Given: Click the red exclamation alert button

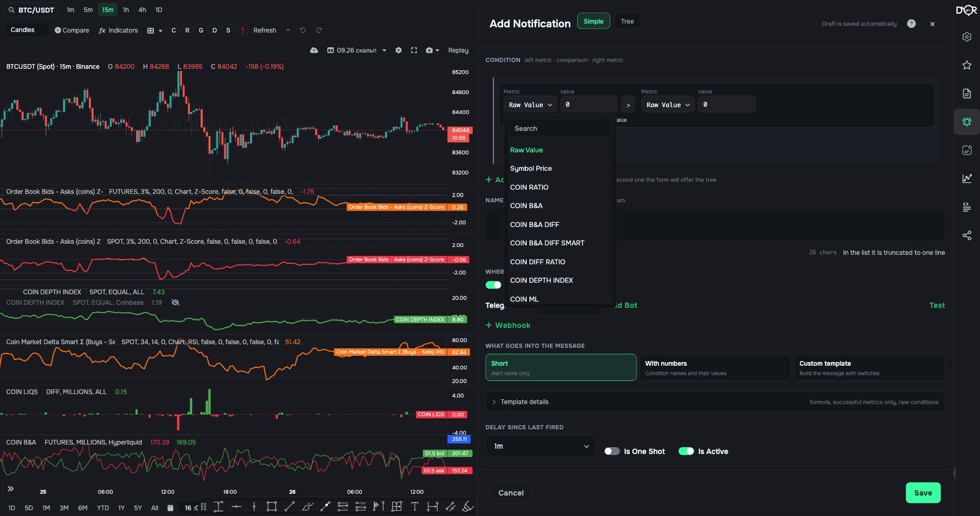Looking at the screenshot, I should [x=242, y=30].
